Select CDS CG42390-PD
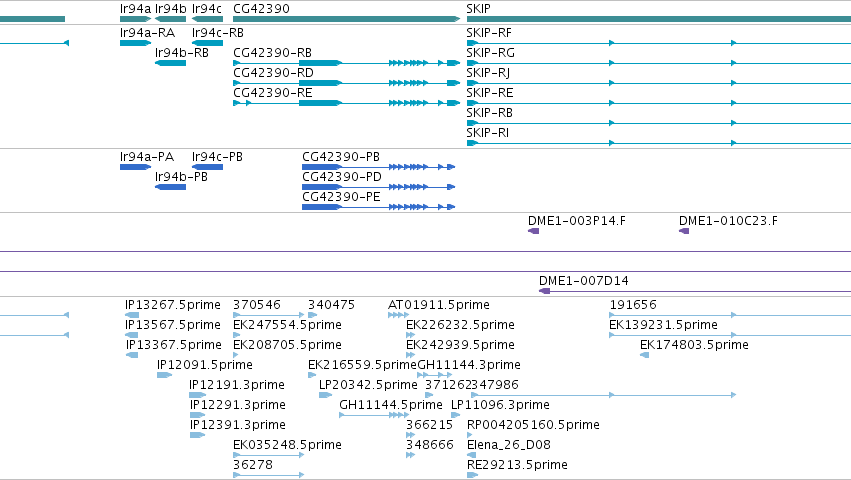The height and width of the screenshot is (480, 851). pos(378,187)
